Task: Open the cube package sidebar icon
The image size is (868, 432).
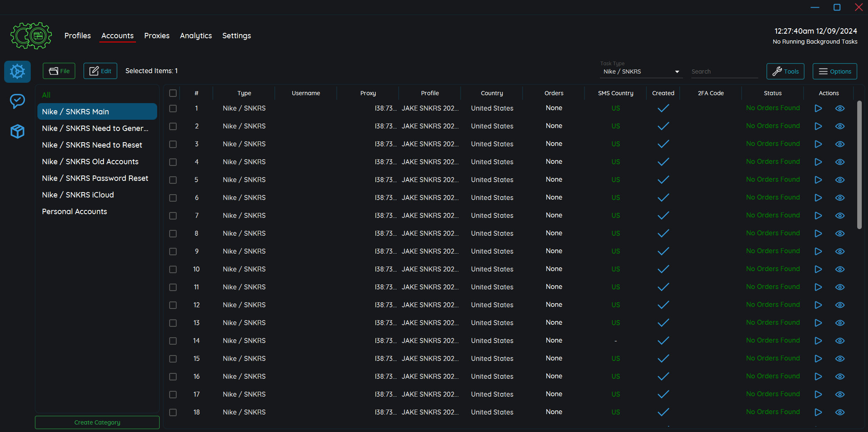Action: [x=17, y=131]
